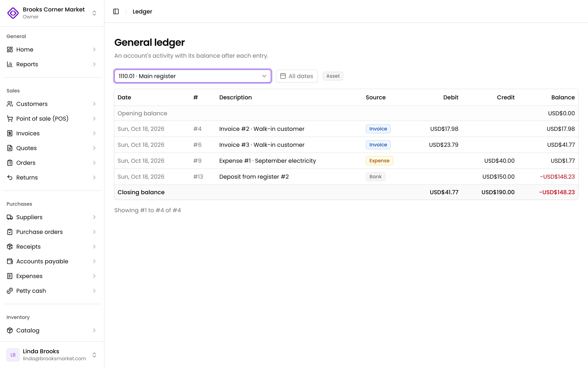Image resolution: width=588 pixels, height=368 pixels.
Task: Toggle the sidebar panel icon
Action: click(x=116, y=11)
